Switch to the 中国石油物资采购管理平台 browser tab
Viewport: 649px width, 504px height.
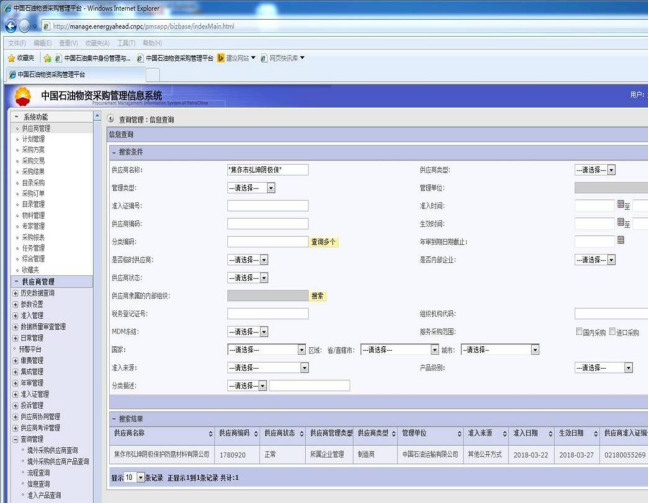coord(50,74)
